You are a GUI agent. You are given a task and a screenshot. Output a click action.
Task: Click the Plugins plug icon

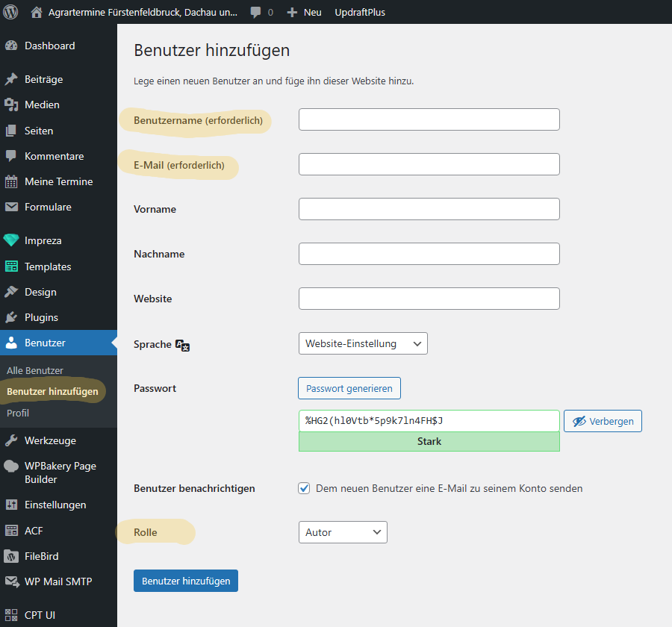point(11,317)
